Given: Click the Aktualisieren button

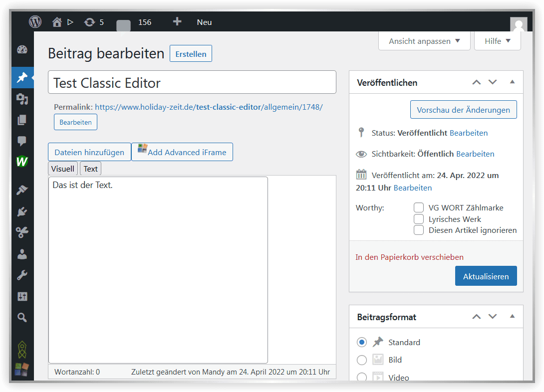Looking at the screenshot, I should (486, 276).
